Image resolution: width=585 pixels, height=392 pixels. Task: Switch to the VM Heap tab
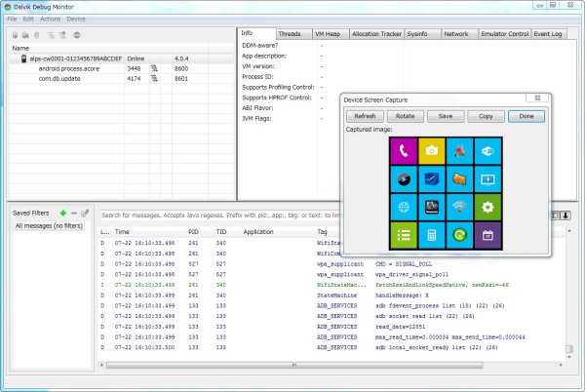coord(329,34)
